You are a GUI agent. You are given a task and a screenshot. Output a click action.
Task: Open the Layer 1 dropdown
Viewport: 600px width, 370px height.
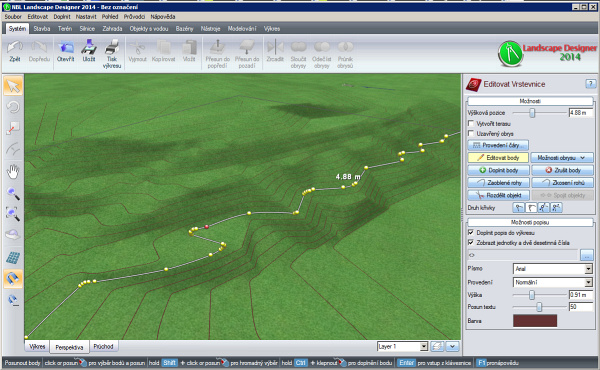[x=423, y=347]
